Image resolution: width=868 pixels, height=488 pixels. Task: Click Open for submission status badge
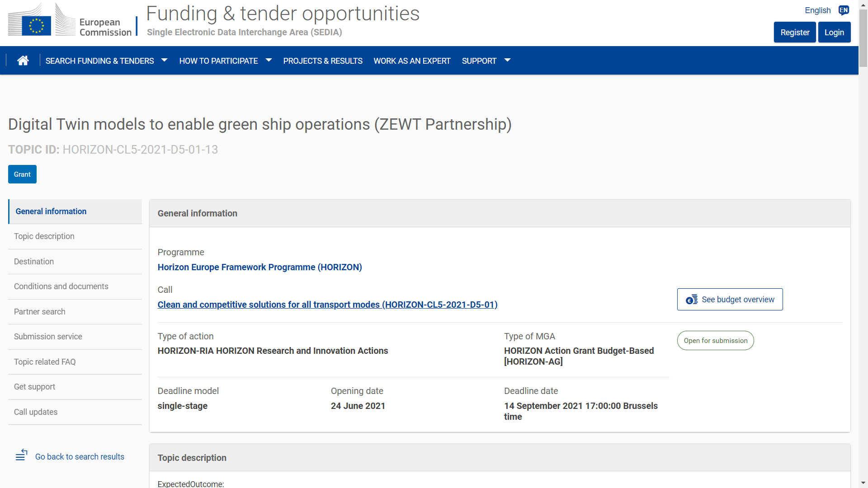(x=715, y=341)
